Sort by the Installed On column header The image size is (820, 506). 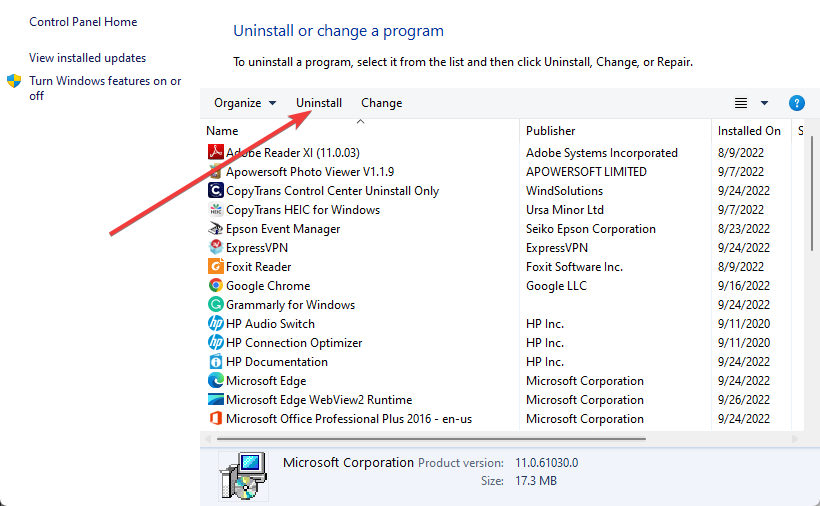[x=751, y=131]
